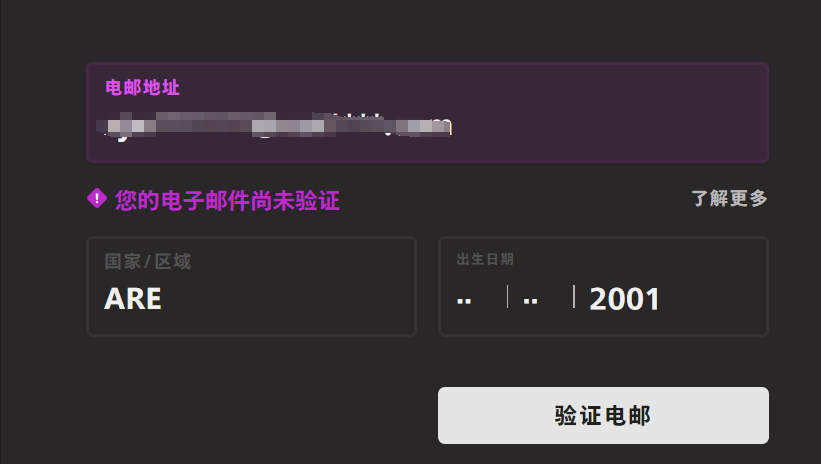Click the separator bar before year 2001
This screenshot has height=464, width=821.
click(574, 297)
